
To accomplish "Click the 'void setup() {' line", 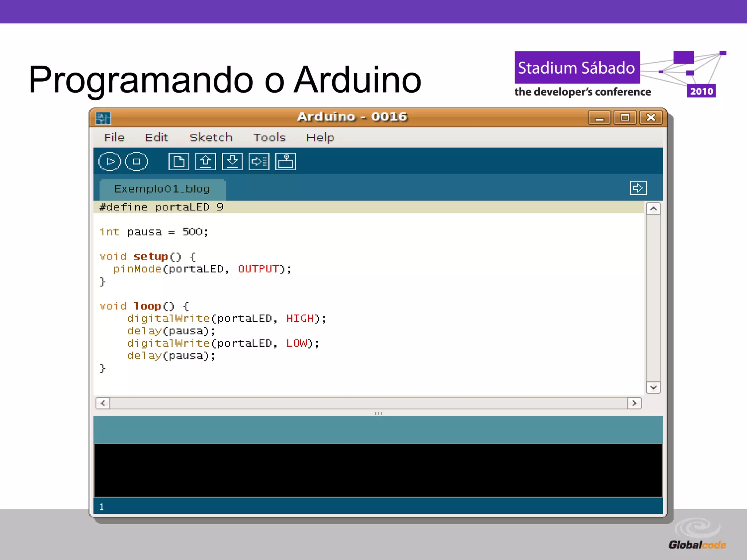I will 148,257.
